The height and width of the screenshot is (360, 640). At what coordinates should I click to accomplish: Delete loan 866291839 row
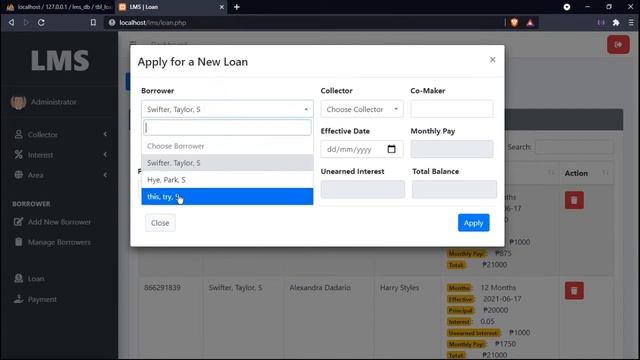click(x=574, y=291)
